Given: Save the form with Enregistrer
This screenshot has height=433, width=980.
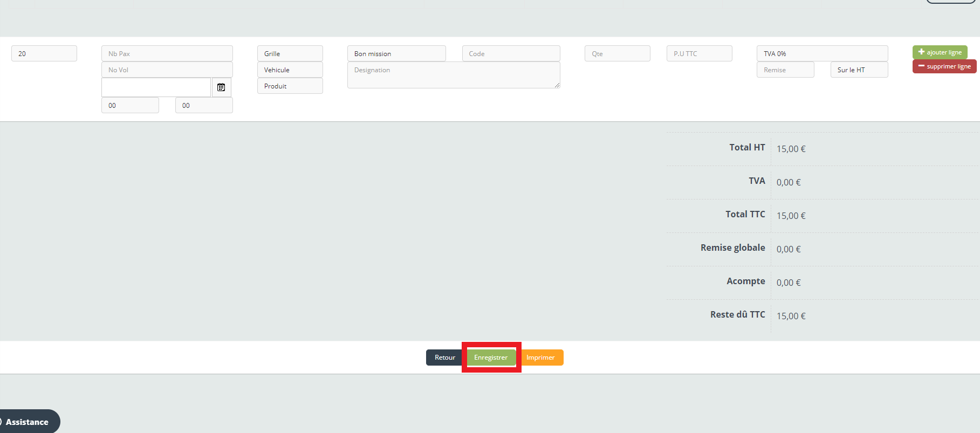Looking at the screenshot, I should (491, 358).
